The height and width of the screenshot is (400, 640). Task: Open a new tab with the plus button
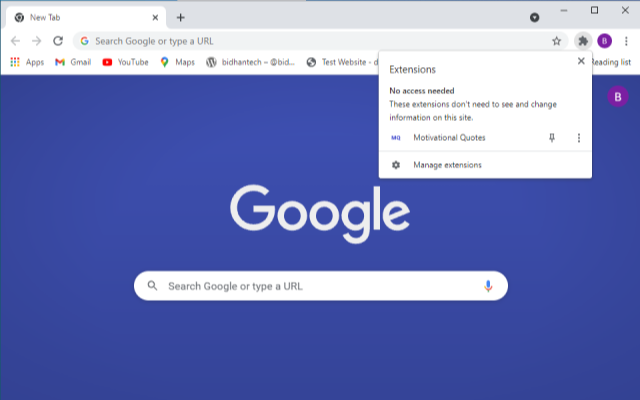pos(180,18)
